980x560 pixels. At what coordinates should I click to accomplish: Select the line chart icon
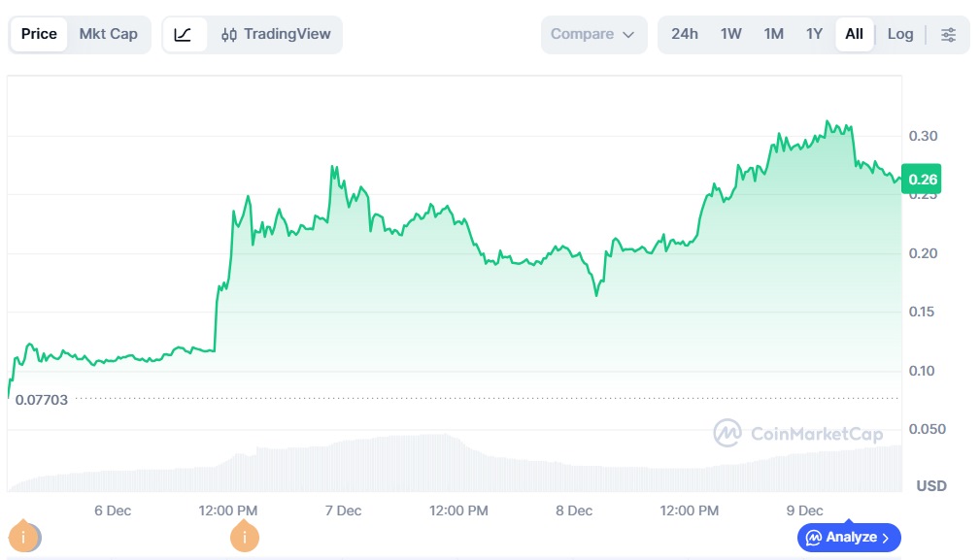click(185, 33)
